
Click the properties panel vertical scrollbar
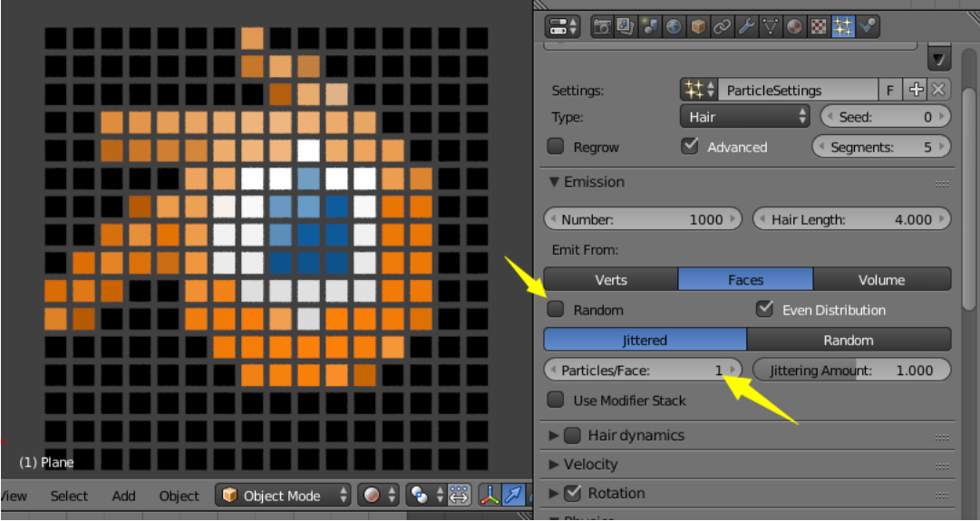pos(967,200)
